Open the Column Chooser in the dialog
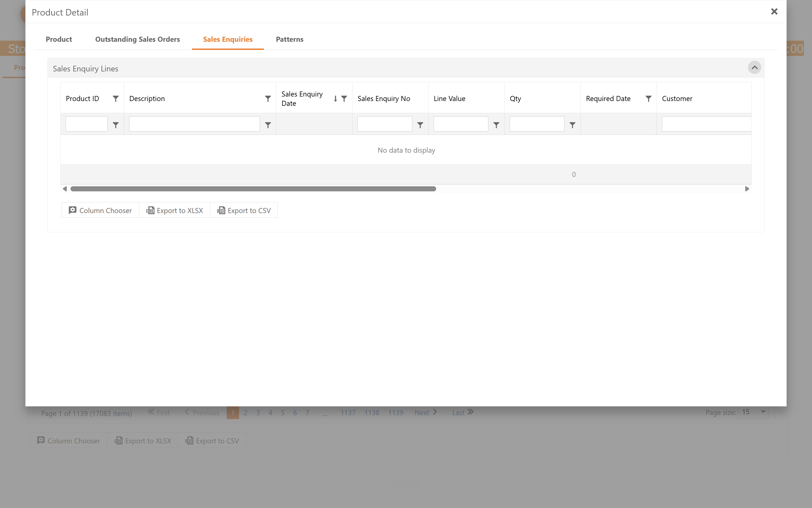 pyautogui.click(x=100, y=210)
